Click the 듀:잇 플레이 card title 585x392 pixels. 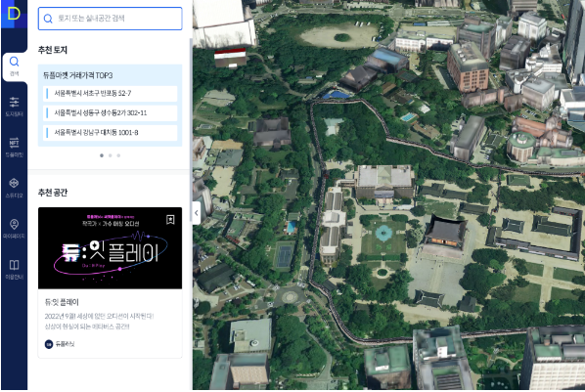[x=62, y=302]
